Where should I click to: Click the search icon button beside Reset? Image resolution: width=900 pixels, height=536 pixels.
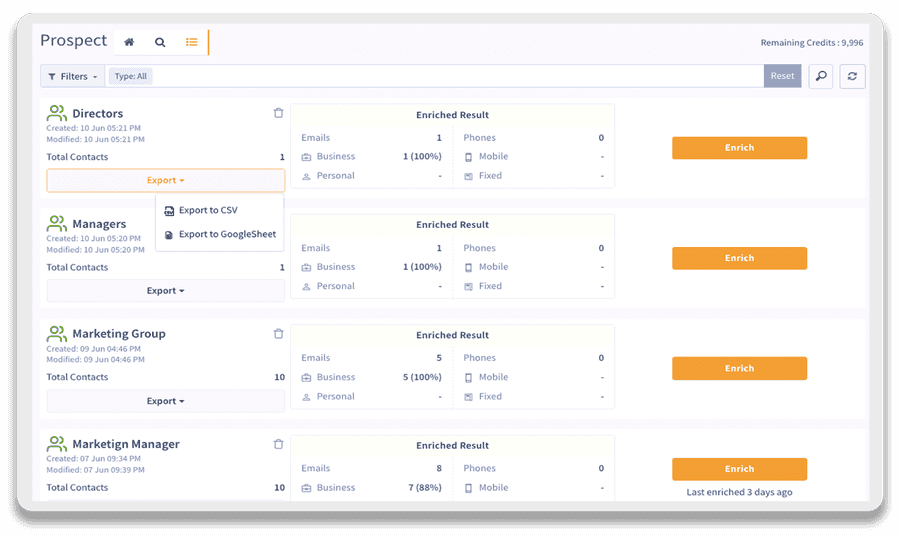[821, 76]
